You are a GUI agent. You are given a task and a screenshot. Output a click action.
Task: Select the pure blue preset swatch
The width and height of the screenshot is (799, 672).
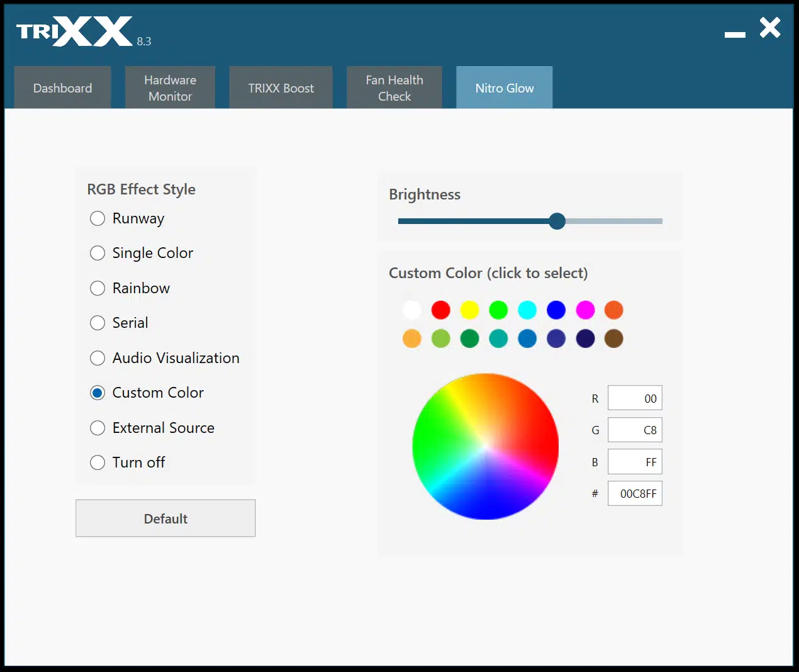pos(556,310)
